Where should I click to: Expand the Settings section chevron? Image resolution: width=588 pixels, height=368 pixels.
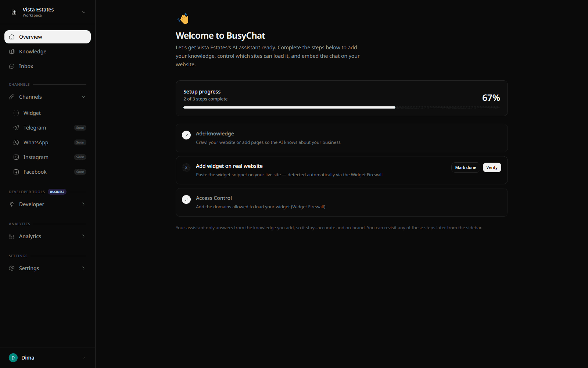83,268
